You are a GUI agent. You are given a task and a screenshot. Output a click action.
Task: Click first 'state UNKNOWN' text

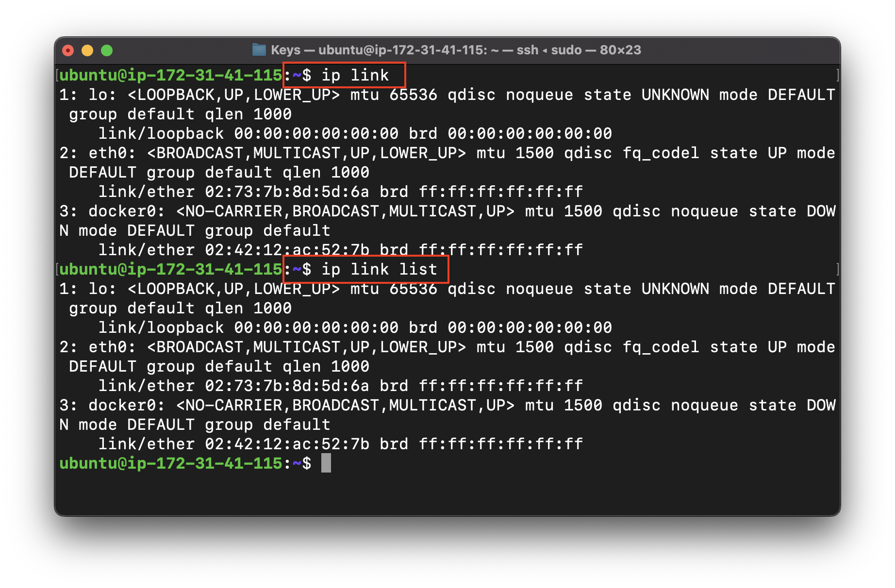(x=646, y=95)
